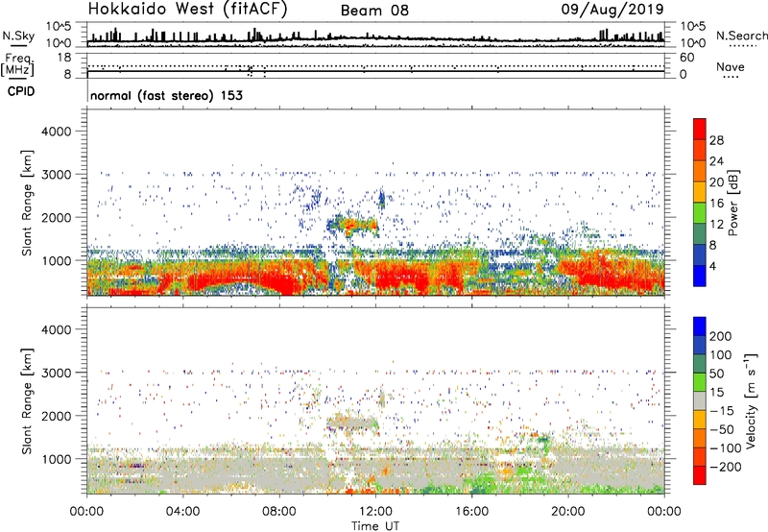
Task: Click the 'N.Search' legend label
Action: pyautogui.click(x=741, y=36)
